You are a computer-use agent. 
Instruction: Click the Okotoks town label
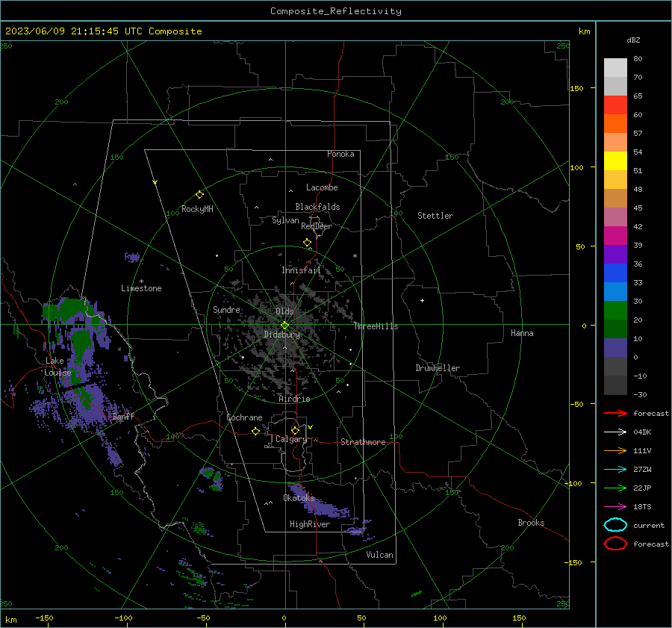[299, 498]
